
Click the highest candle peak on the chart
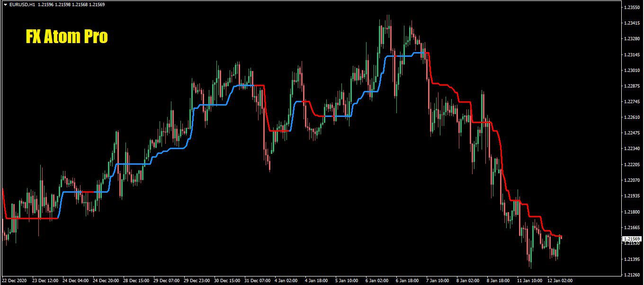pyautogui.click(x=388, y=16)
